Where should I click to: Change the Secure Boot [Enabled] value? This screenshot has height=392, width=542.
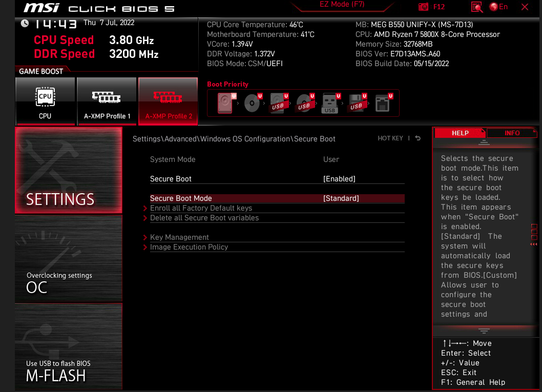[x=339, y=179]
